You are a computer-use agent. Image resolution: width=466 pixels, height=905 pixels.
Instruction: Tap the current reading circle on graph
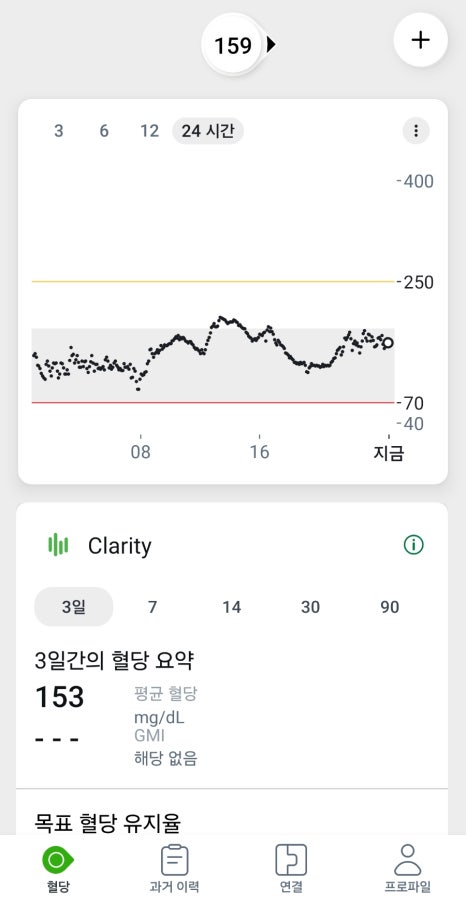pyautogui.click(x=388, y=343)
